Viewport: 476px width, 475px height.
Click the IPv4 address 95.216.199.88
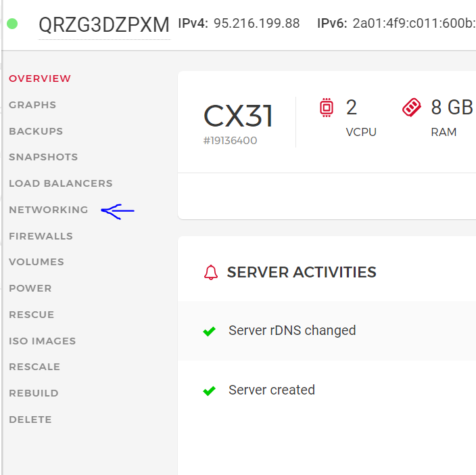coord(257,24)
